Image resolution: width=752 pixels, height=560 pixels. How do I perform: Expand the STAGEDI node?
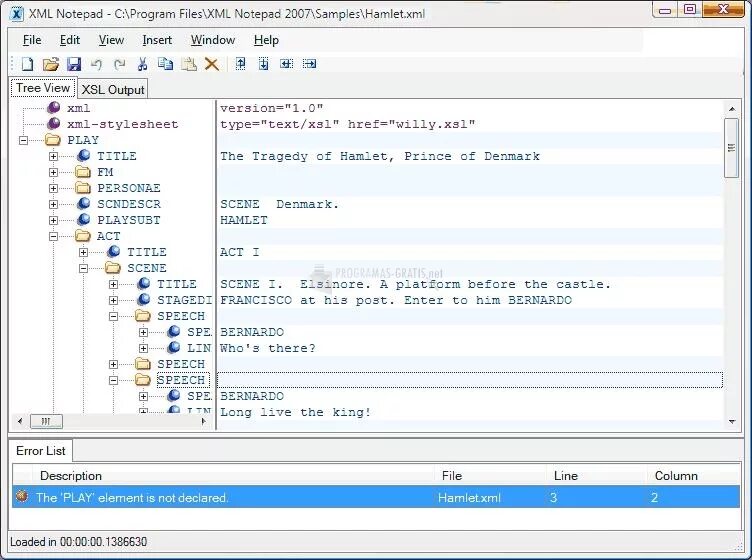113,300
